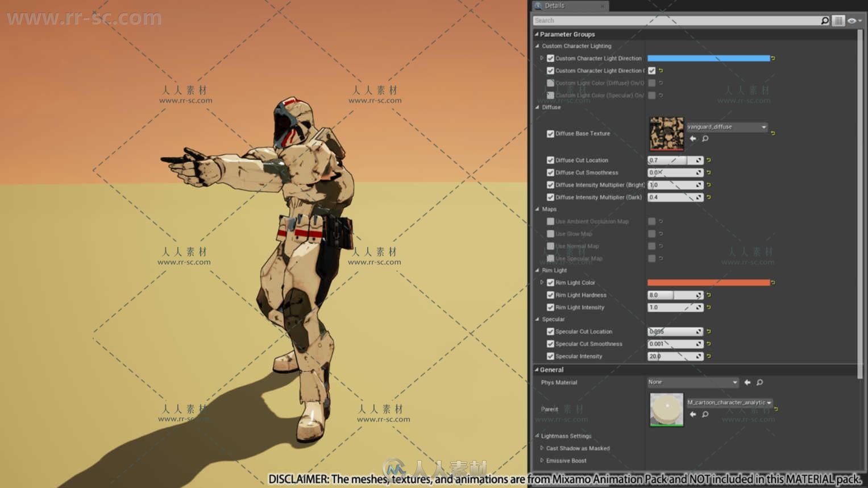868x488 pixels.
Task: Click Diffuse Intensity Multiplier (Dark) value field
Action: pos(675,197)
